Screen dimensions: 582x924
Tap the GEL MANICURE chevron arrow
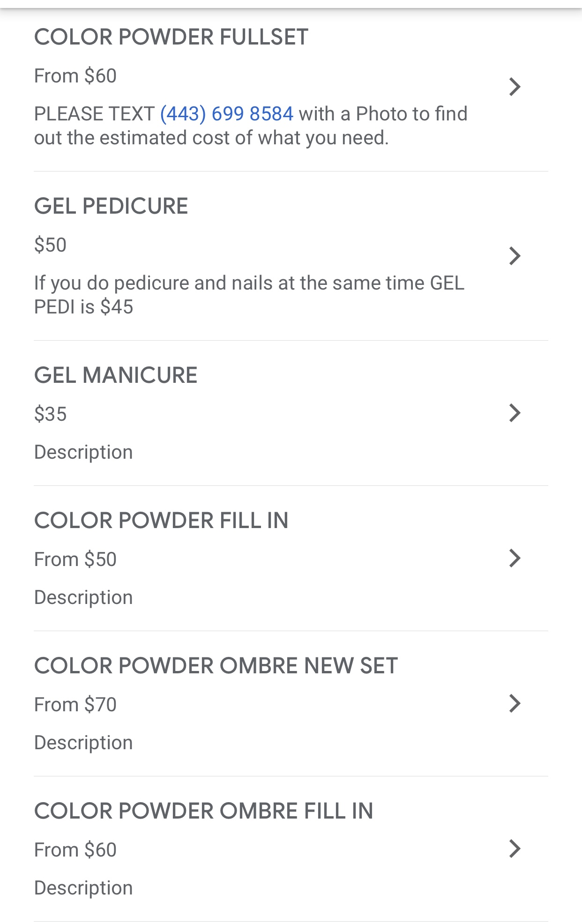coord(515,413)
